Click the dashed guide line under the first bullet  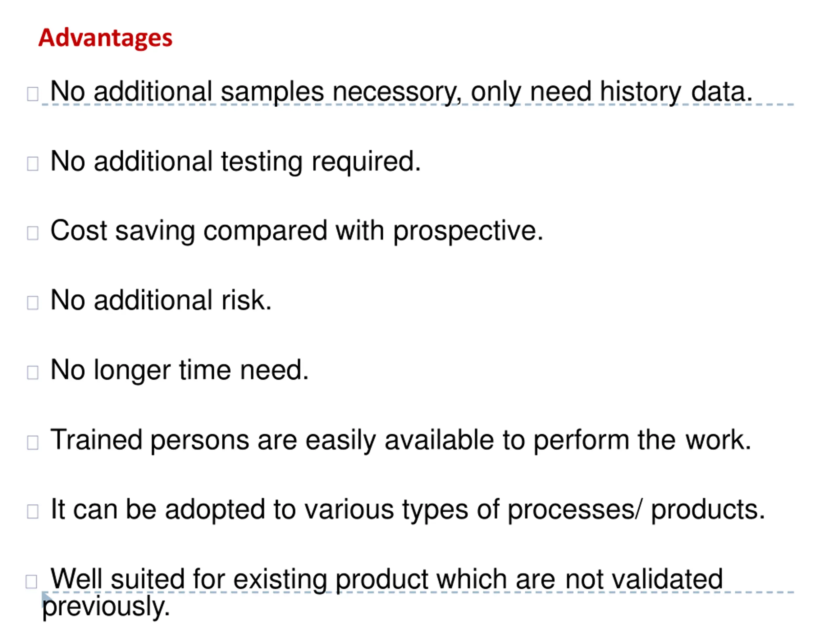[x=418, y=104]
